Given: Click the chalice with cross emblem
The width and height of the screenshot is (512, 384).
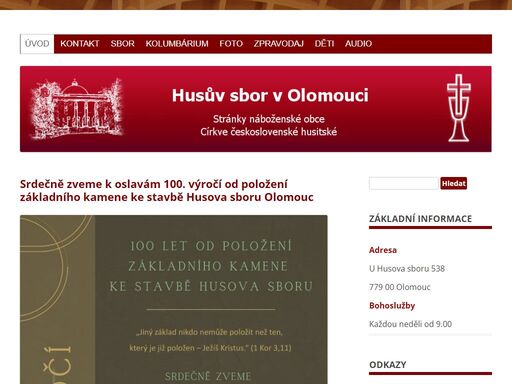Looking at the screenshot, I should coord(459,108).
